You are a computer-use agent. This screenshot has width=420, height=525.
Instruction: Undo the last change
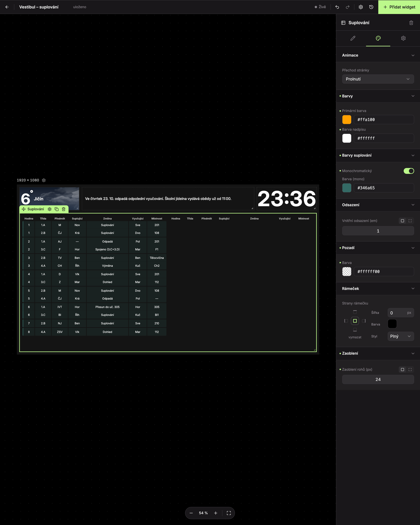(x=337, y=7)
